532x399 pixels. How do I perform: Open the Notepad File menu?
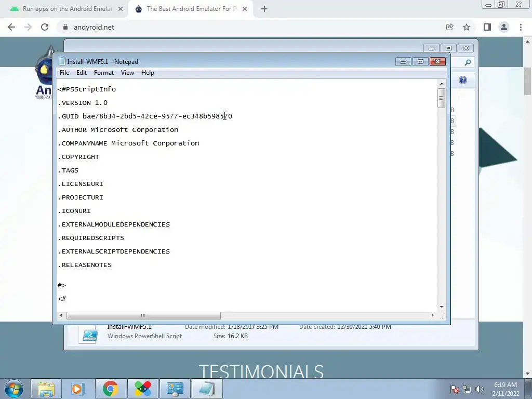tap(64, 73)
